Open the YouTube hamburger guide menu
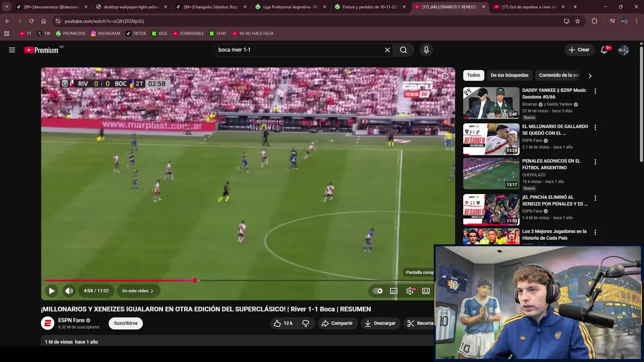 pyautogui.click(x=12, y=50)
